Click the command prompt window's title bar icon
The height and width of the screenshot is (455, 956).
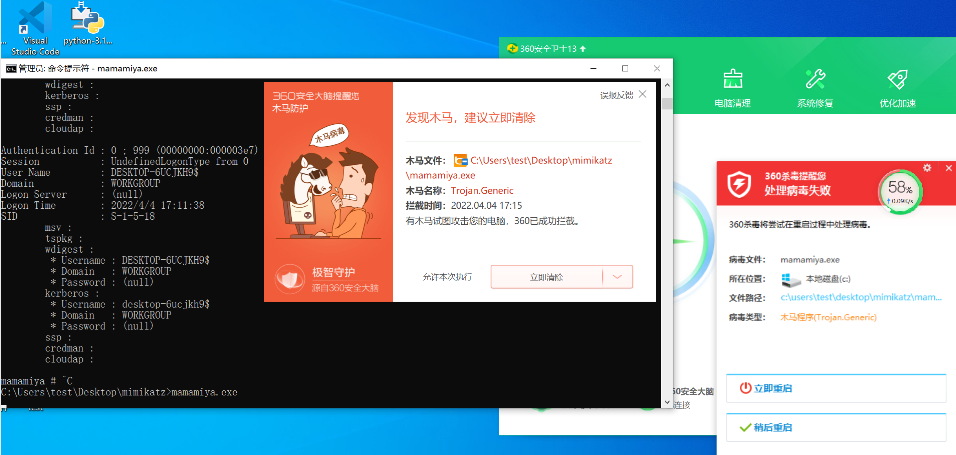coord(11,68)
